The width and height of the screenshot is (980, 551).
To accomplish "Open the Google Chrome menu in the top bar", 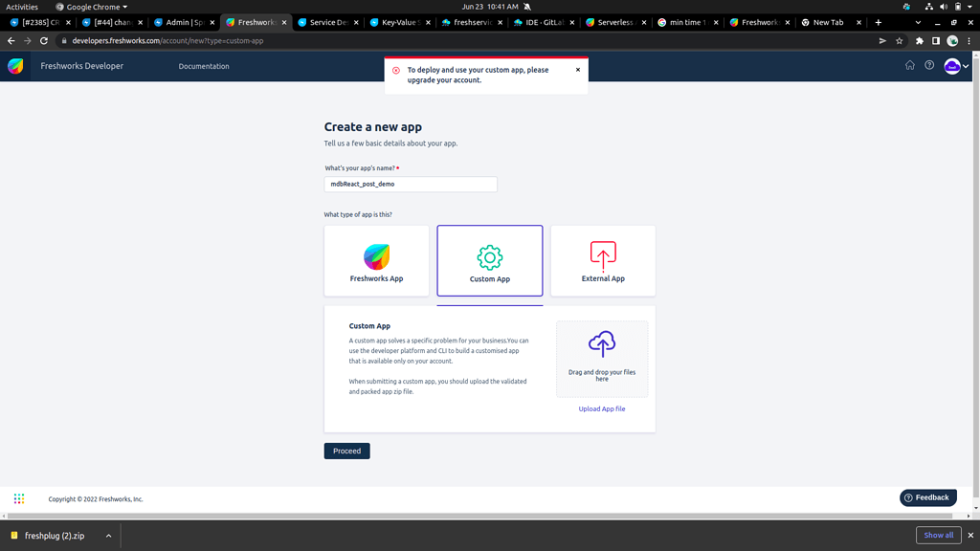I will (96, 6).
